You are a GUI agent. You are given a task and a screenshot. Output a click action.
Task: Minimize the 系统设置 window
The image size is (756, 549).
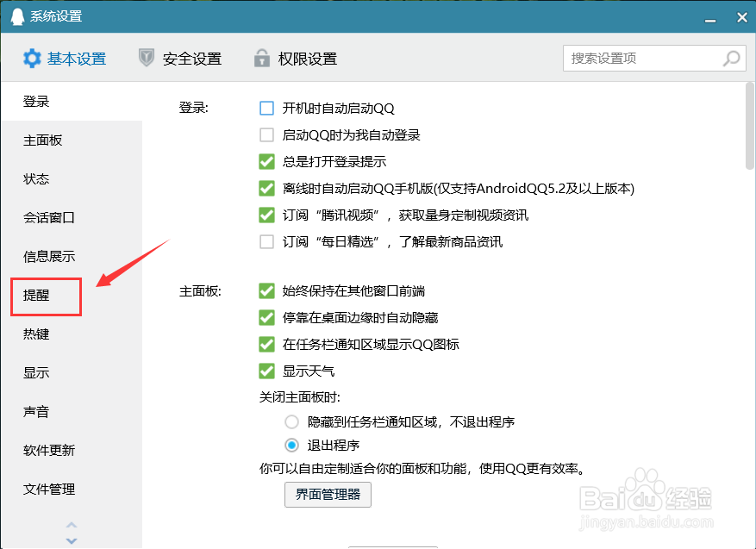709,20
